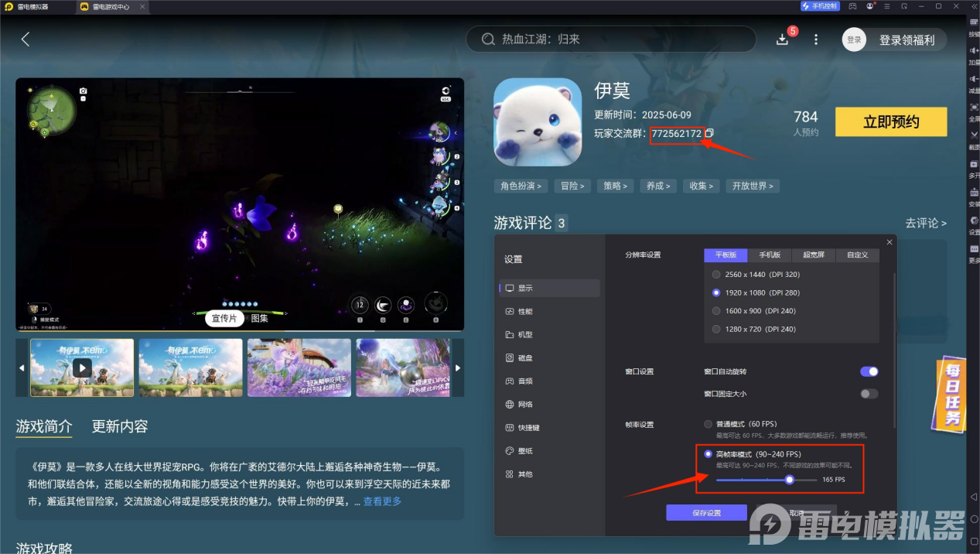The width and height of the screenshot is (980, 554).
Task: Select the 自定义 resolution tab
Action: [857, 255]
